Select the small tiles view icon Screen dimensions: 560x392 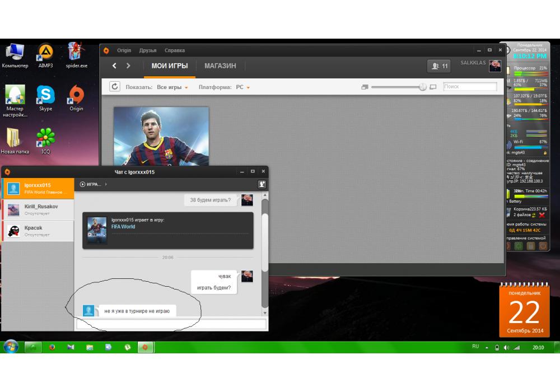(x=365, y=87)
